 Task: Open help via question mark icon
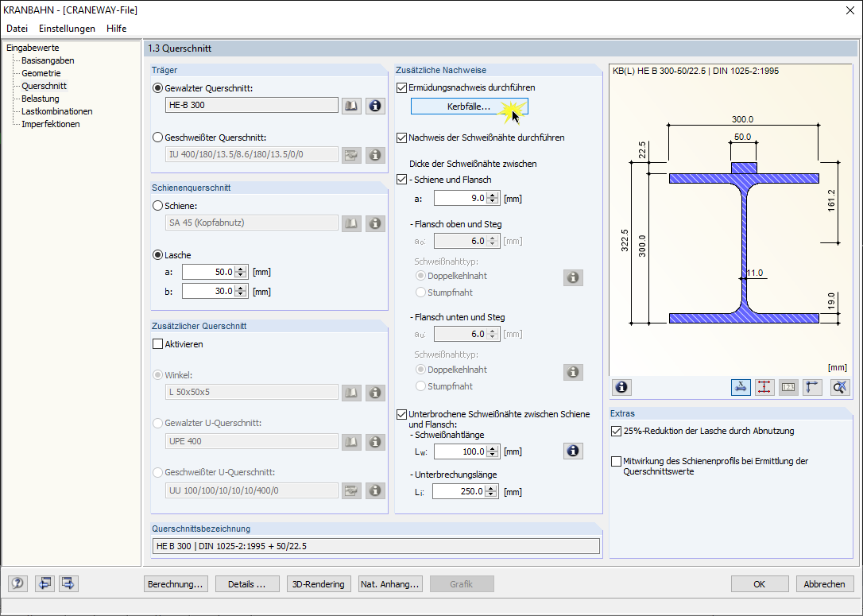click(17, 583)
